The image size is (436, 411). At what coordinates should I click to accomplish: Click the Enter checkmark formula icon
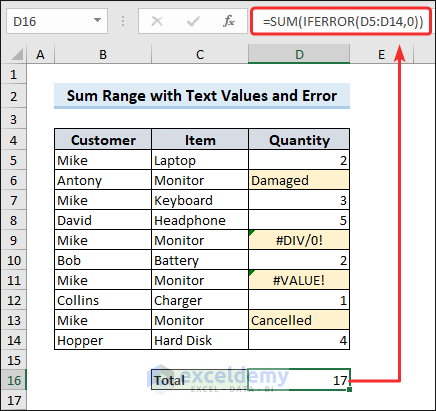(x=193, y=22)
